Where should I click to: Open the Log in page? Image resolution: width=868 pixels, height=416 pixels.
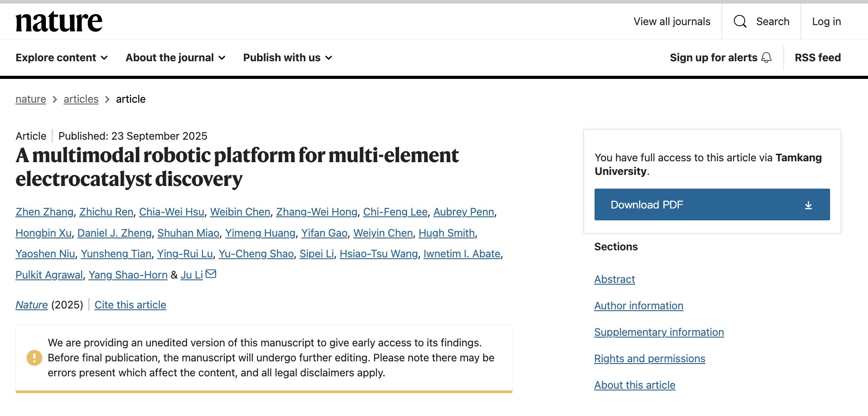tap(826, 22)
